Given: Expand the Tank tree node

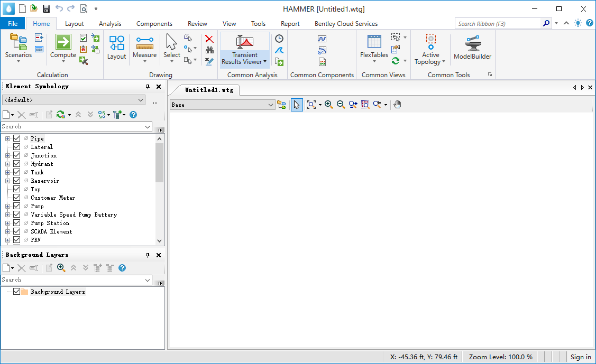Looking at the screenshot, I should click(7, 172).
